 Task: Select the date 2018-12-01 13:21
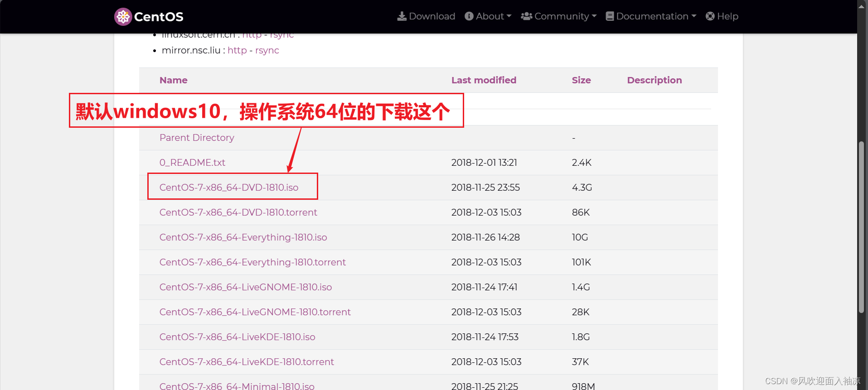point(484,163)
